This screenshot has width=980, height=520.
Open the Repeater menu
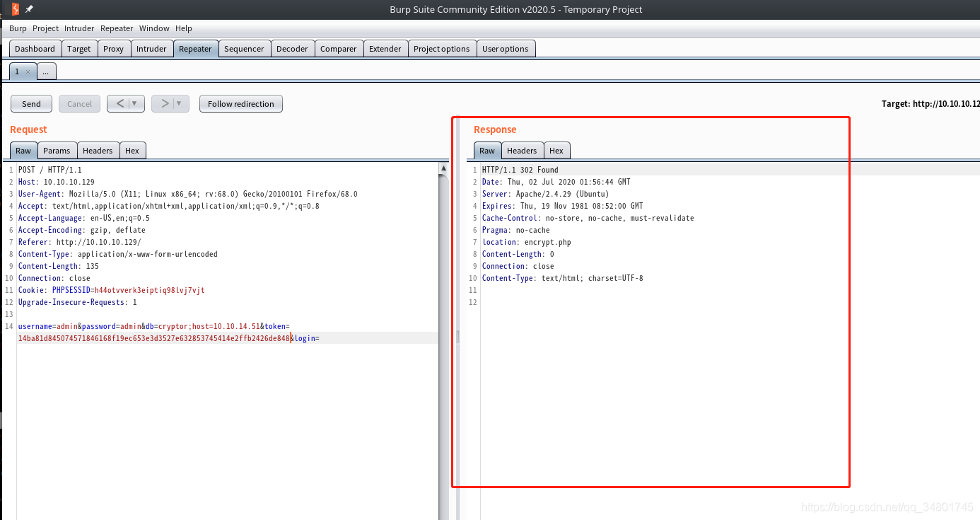pos(117,28)
